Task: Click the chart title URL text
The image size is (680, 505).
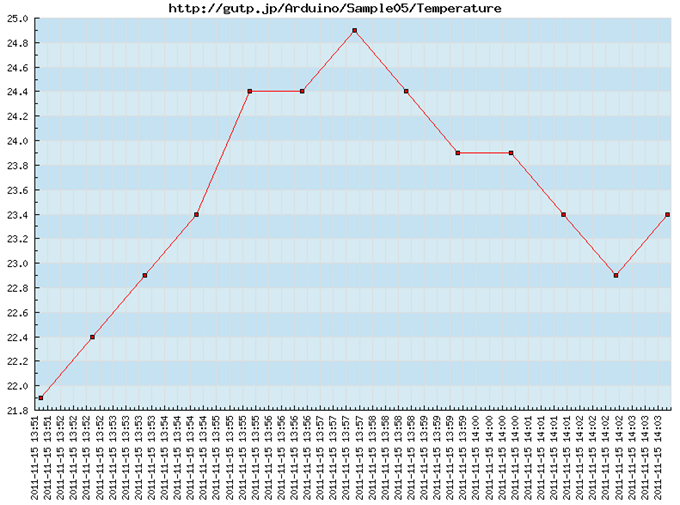Action: [x=335, y=8]
